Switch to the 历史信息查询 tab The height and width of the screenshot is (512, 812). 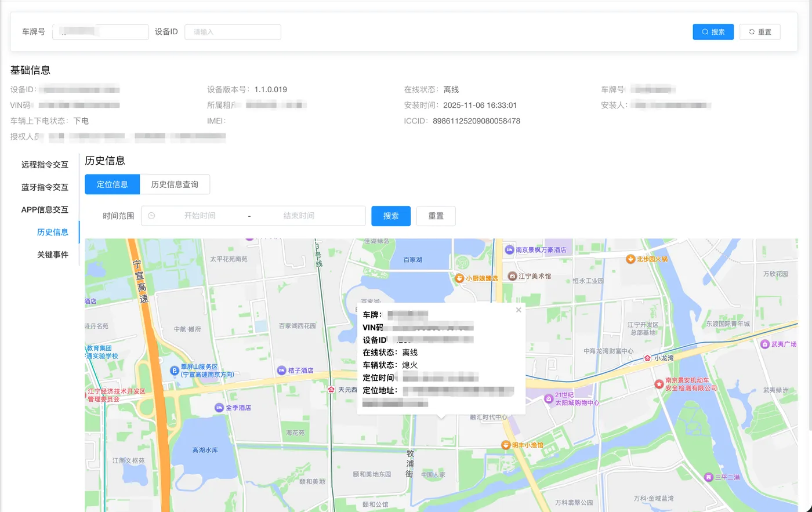(x=175, y=184)
